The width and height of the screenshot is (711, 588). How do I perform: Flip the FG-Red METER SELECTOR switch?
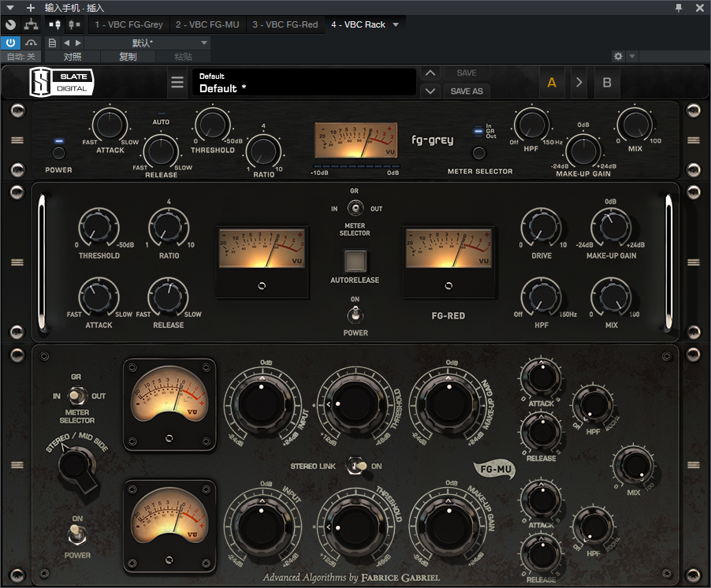click(355, 208)
